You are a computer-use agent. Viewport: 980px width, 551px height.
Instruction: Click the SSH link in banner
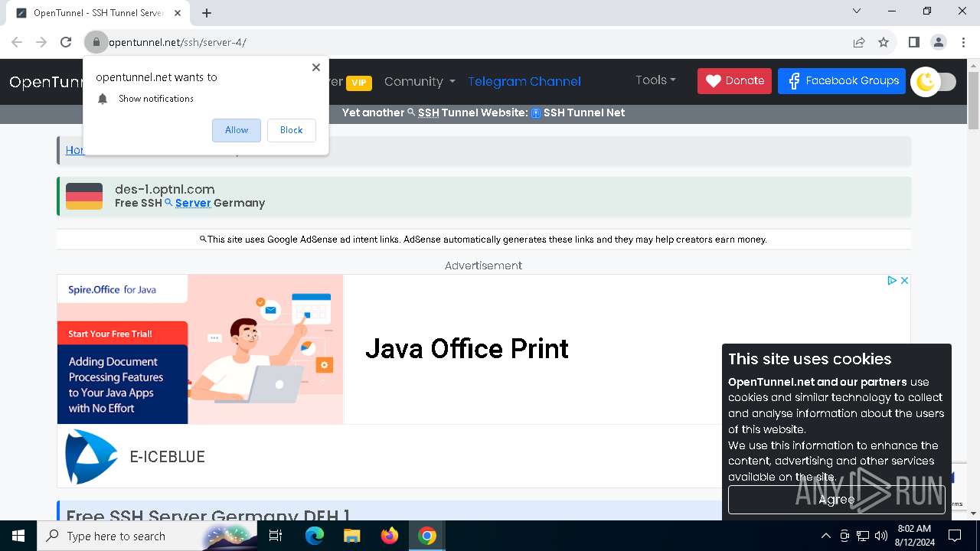coord(429,112)
